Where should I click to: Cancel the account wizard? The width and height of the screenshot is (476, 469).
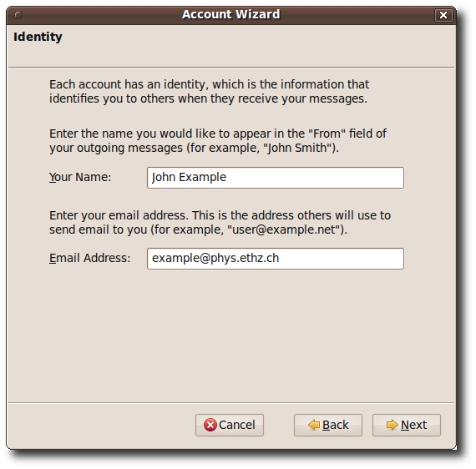point(230,425)
